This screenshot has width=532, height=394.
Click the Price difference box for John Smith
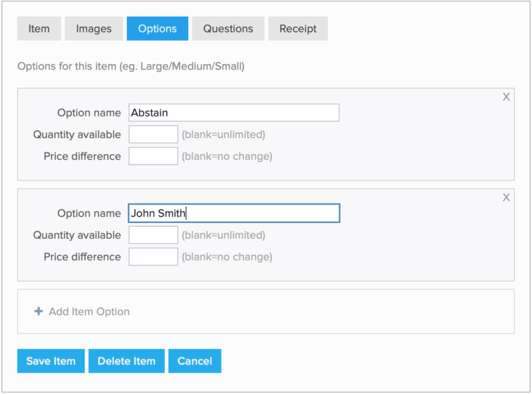pyautogui.click(x=153, y=257)
